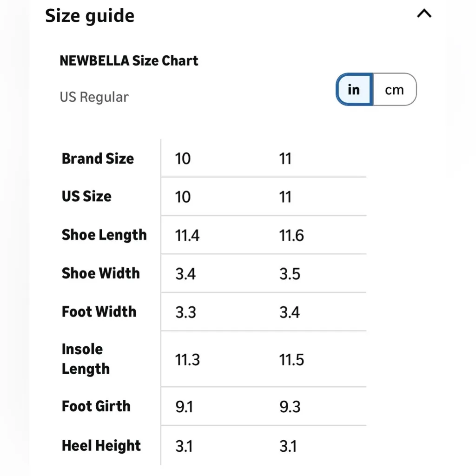Select US Size value 11
Screen dimensions: 476x476
[285, 197]
